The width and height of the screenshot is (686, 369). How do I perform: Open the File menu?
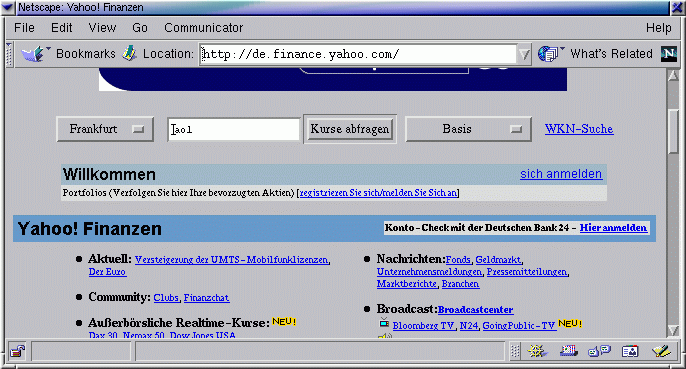(x=24, y=28)
